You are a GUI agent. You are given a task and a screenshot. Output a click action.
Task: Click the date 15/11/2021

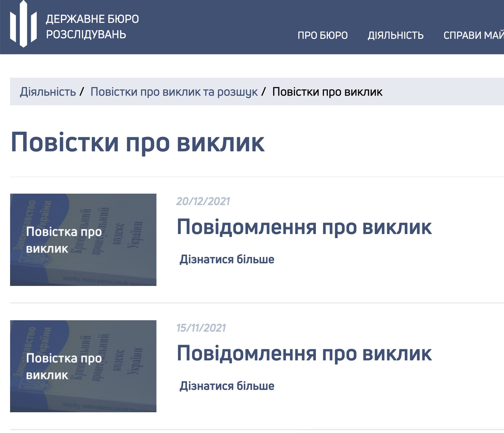pos(201,328)
